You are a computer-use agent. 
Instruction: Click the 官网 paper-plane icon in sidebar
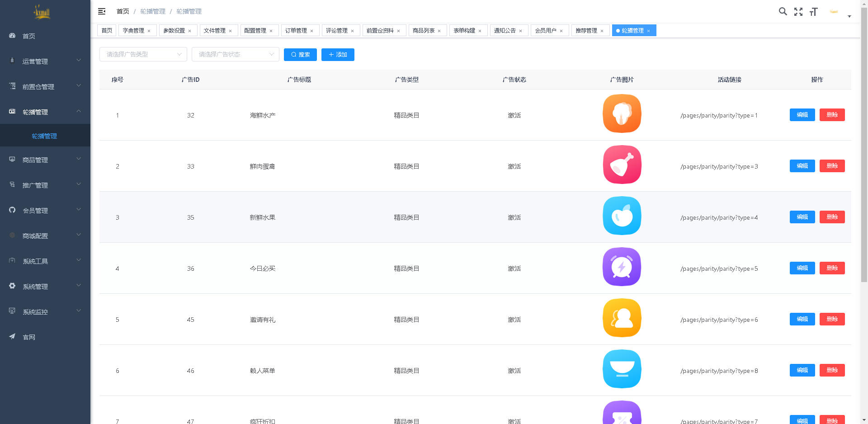point(12,336)
